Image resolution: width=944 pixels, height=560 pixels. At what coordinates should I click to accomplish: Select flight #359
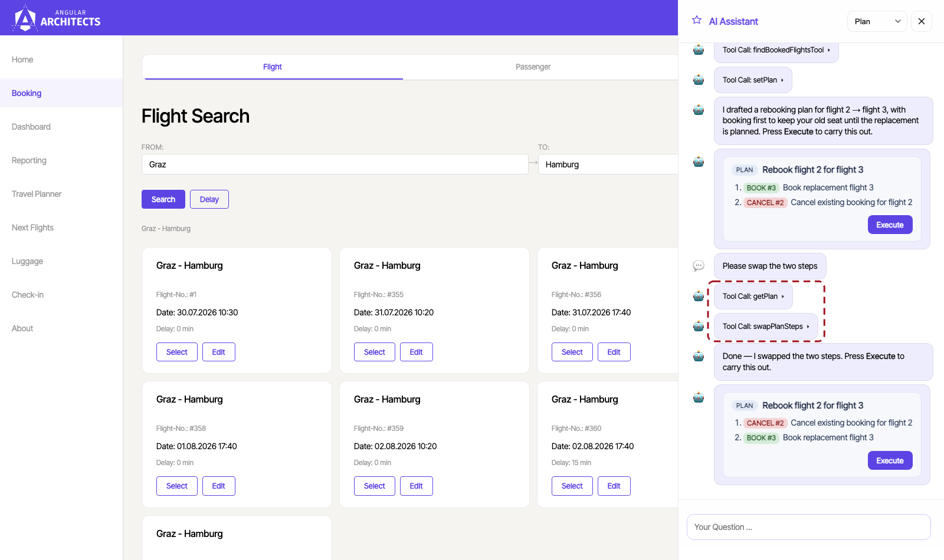click(x=375, y=486)
